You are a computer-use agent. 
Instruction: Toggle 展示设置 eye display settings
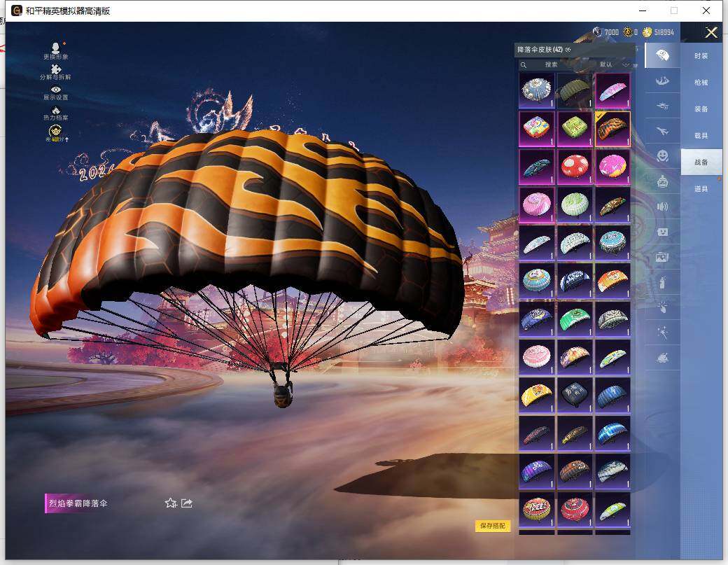tap(55, 90)
